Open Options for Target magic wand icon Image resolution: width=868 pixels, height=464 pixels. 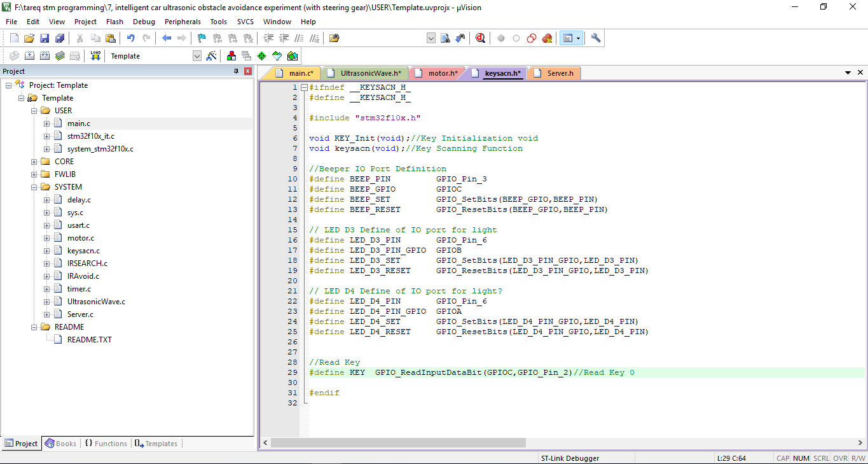(x=212, y=56)
